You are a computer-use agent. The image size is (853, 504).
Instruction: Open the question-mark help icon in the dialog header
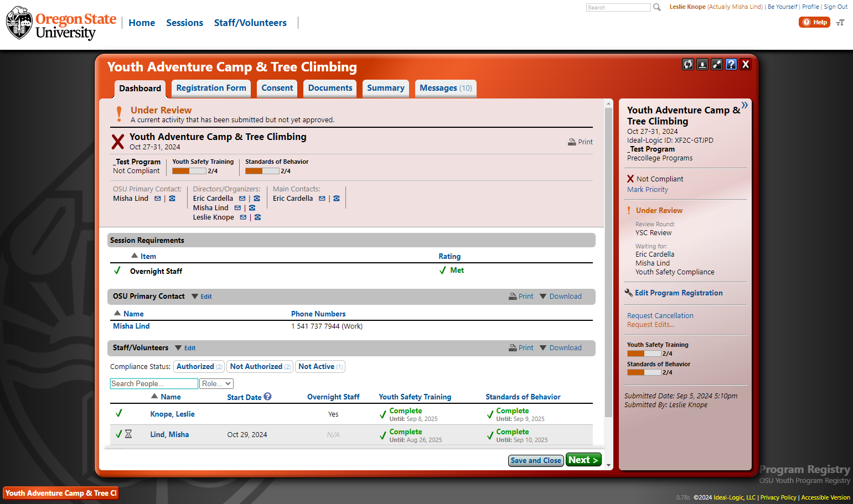coord(731,64)
